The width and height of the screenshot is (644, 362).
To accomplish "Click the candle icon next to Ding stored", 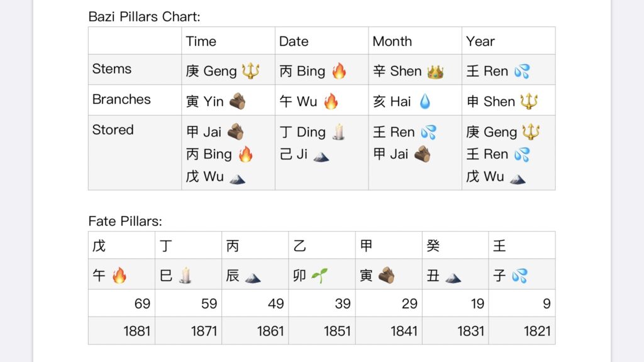I will (339, 132).
